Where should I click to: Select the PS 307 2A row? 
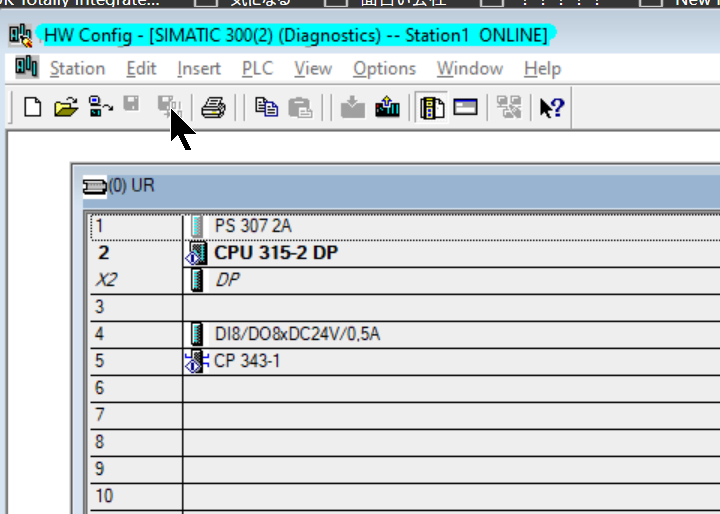pos(405,226)
